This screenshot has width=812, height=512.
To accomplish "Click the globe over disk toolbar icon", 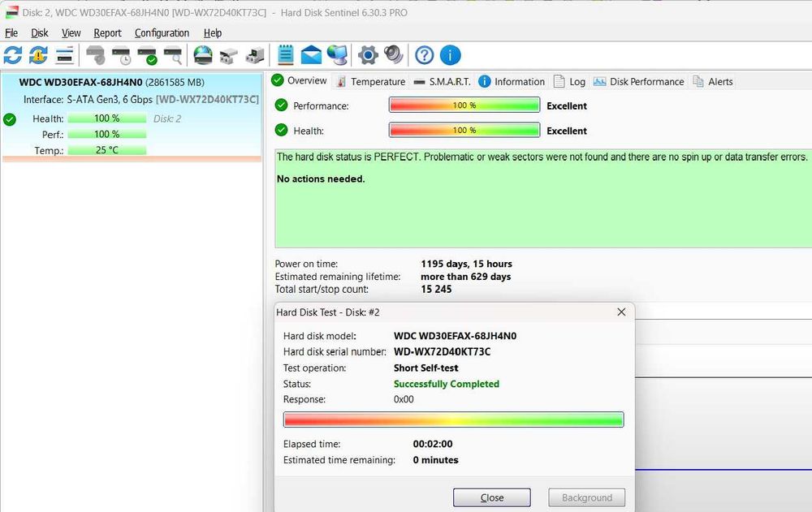I will [203, 55].
